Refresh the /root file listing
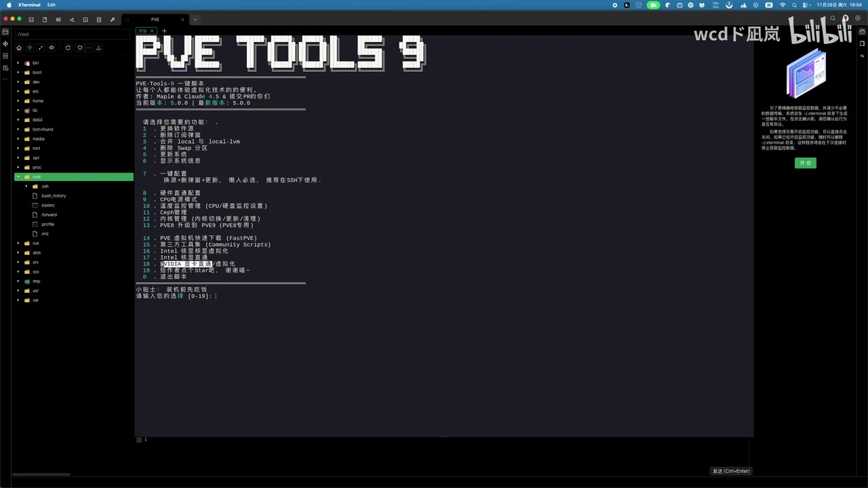The image size is (868, 488). pos(68,47)
